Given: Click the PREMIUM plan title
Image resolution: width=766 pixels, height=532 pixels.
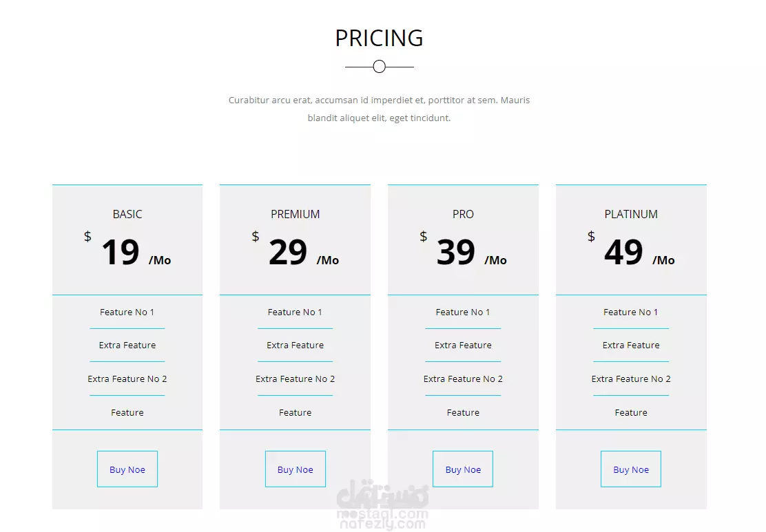Looking at the screenshot, I should (295, 214).
